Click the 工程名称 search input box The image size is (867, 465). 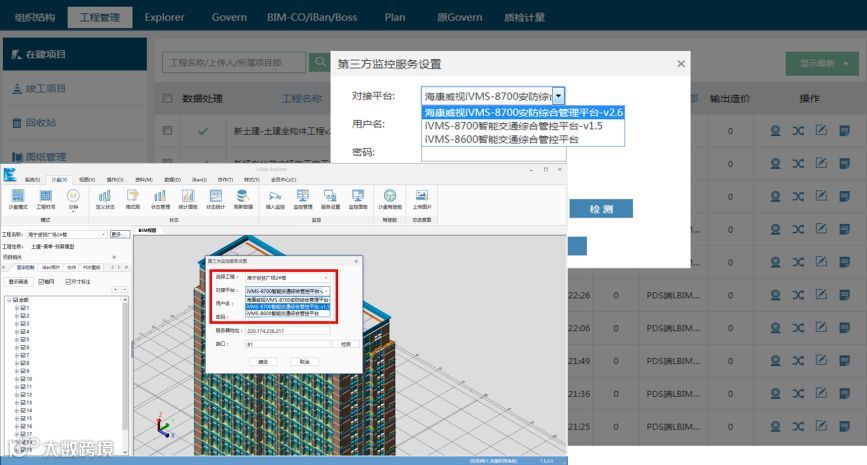click(x=234, y=62)
